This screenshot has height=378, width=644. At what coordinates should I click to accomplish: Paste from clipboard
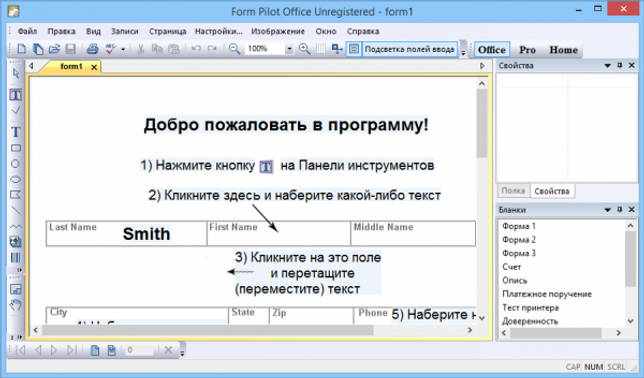pyautogui.click(x=174, y=49)
